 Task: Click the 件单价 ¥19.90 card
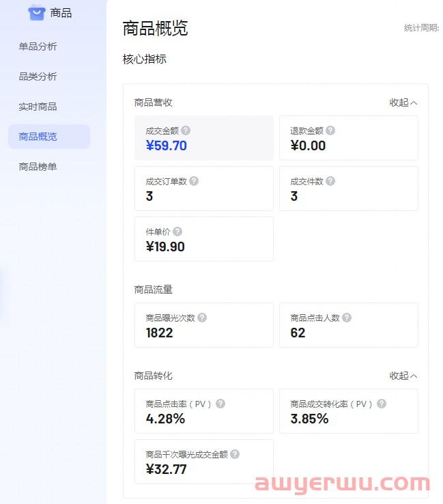204,239
